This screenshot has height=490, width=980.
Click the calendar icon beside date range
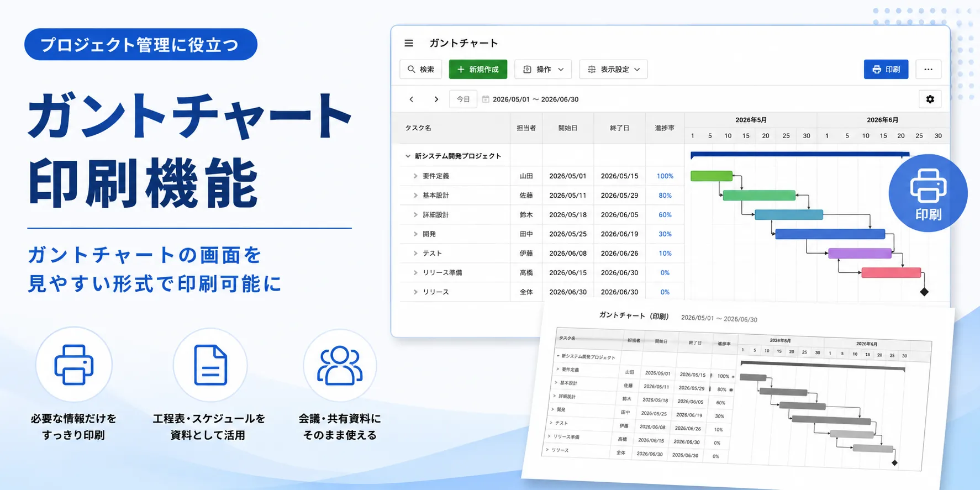pos(486,99)
